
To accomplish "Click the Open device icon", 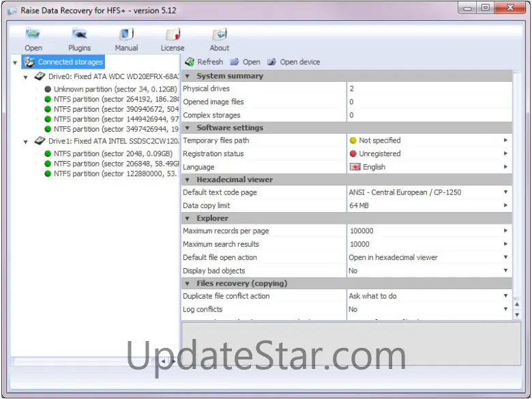I will click(x=271, y=62).
